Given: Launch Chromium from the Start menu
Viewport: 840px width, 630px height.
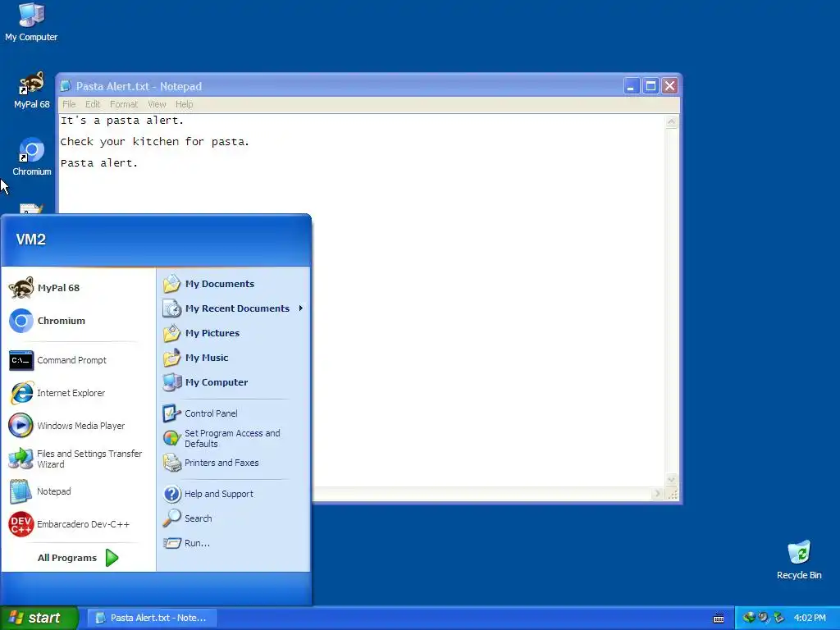Looking at the screenshot, I should point(79,321).
